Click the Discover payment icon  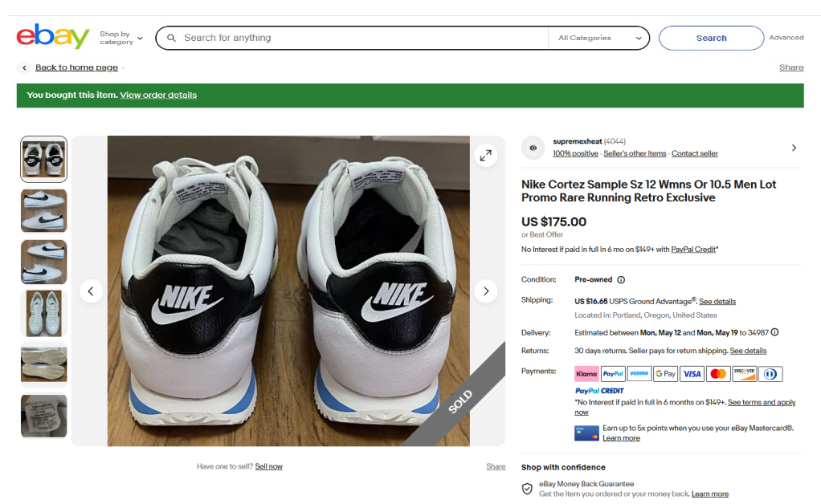[745, 374]
